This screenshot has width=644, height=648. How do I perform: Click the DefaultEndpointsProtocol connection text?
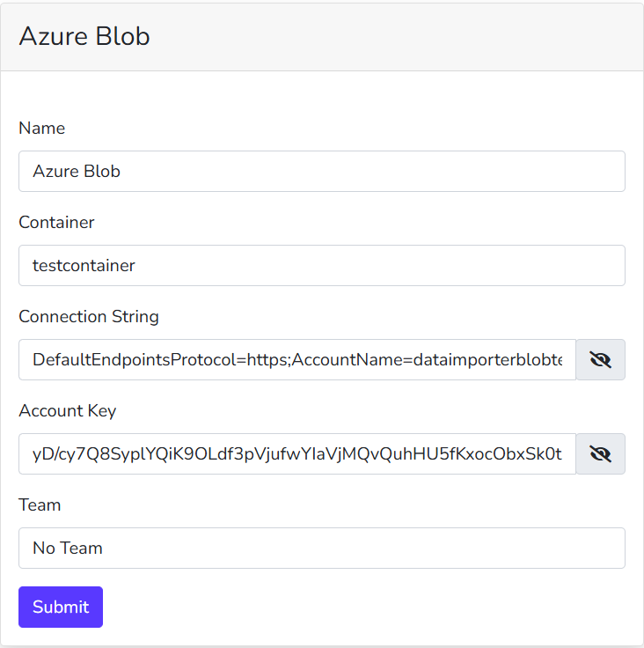click(297, 359)
